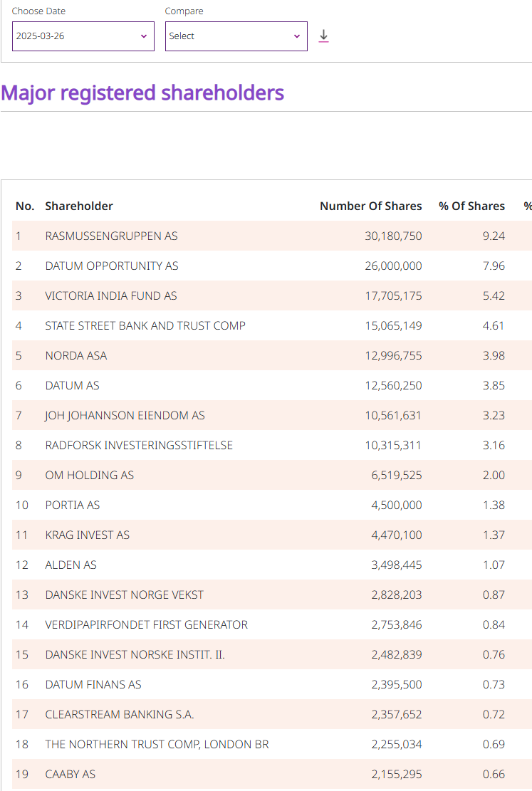Select PORTIA AS shareholder name
532x791 pixels.
[72, 505]
